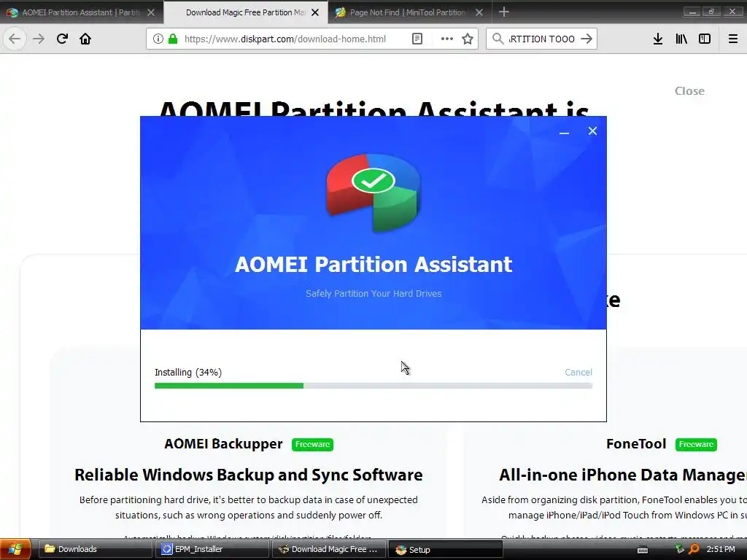Bookmark this page with the star
Image resolution: width=747 pixels, height=560 pixels.
[x=468, y=39]
